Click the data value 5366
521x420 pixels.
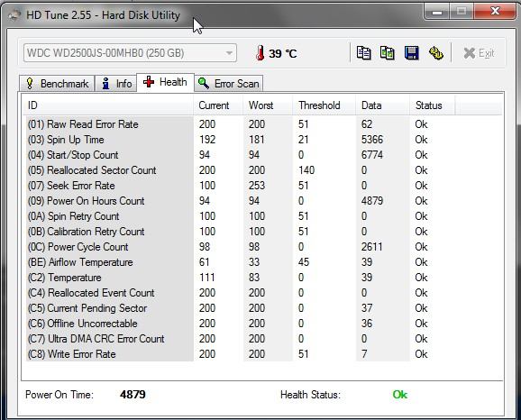[372, 140]
